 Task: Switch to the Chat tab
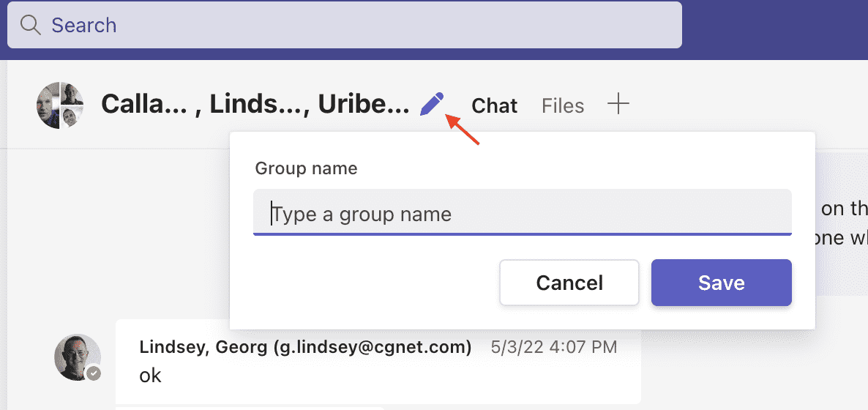(494, 106)
